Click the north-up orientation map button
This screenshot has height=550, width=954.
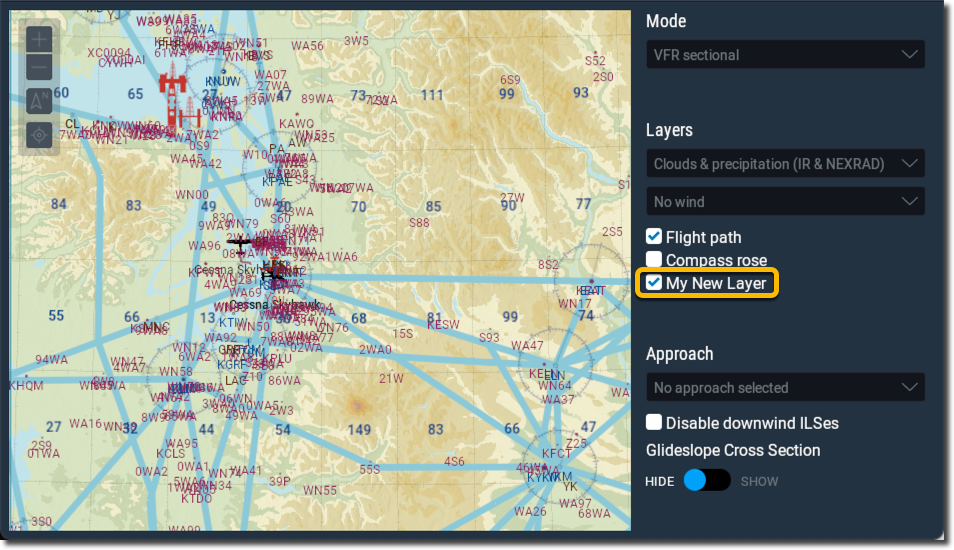click(39, 100)
